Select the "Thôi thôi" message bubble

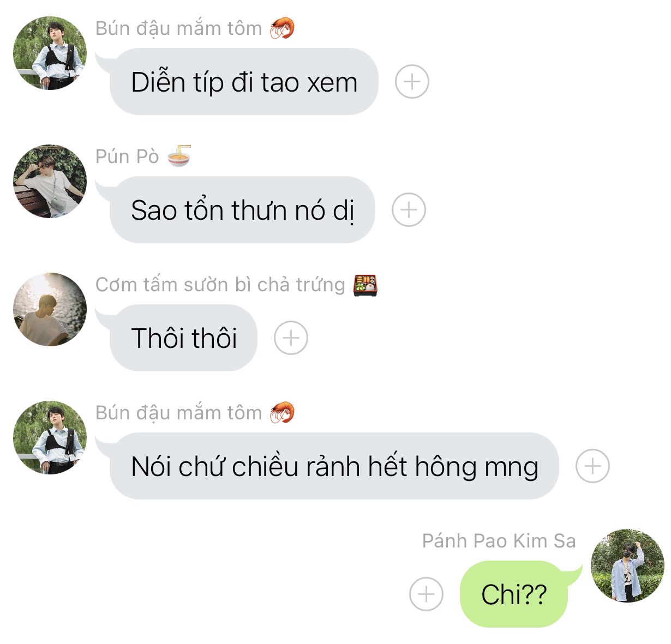pos(183,338)
